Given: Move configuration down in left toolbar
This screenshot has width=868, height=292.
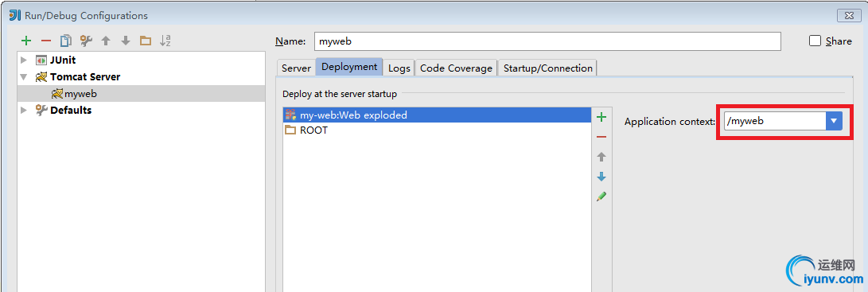Looking at the screenshot, I should click(x=126, y=41).
